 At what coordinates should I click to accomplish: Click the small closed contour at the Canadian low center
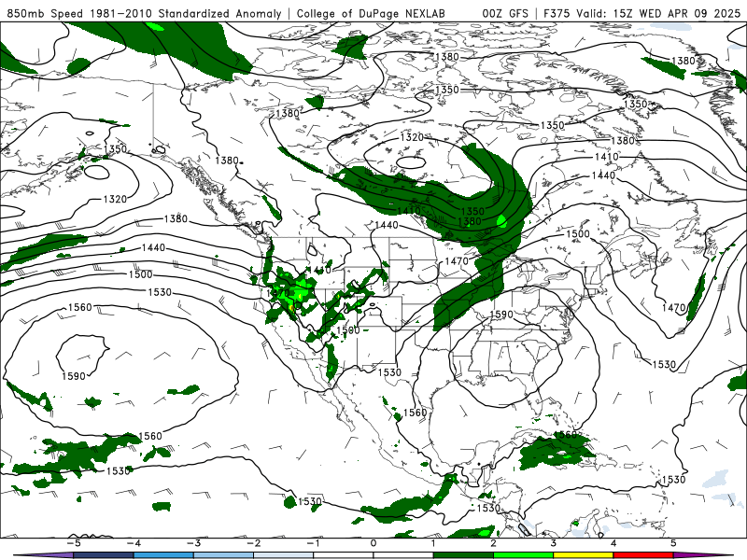411,162
